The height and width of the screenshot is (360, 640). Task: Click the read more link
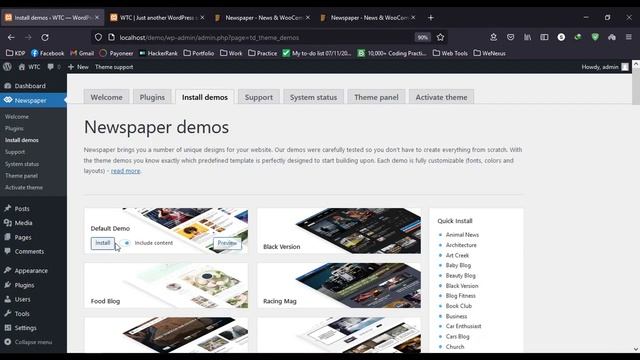point(125,171)
